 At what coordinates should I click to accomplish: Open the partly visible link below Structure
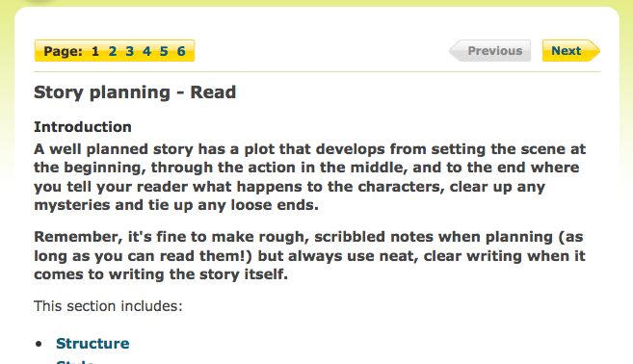(75, 361)
